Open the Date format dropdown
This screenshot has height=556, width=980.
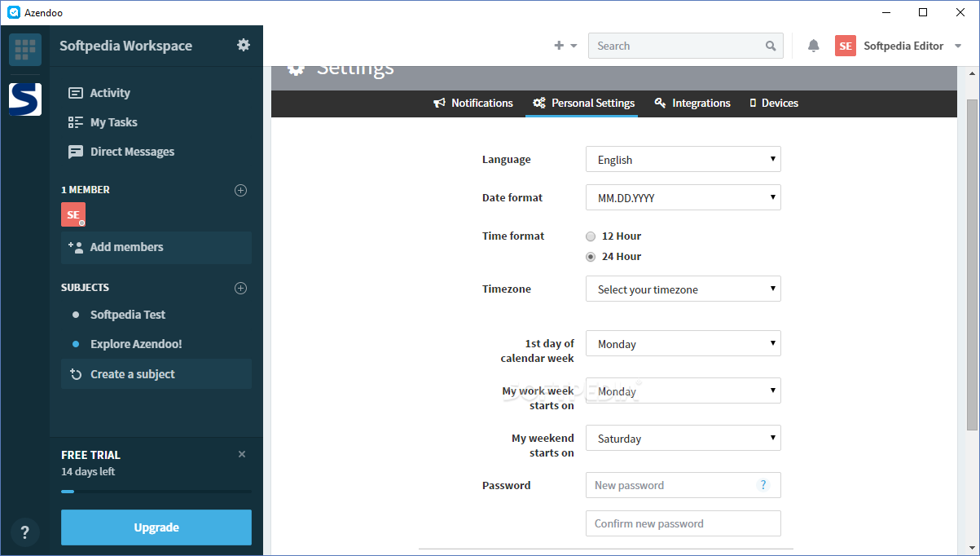tap(683, 197)
